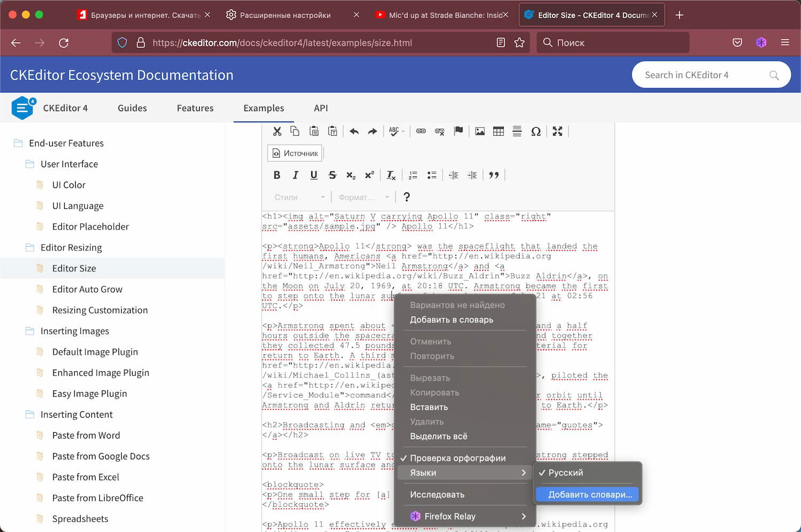Insert a horizontal line
Image resolution: width=801 pixels, height=532 pixels.
coord(517,131)
